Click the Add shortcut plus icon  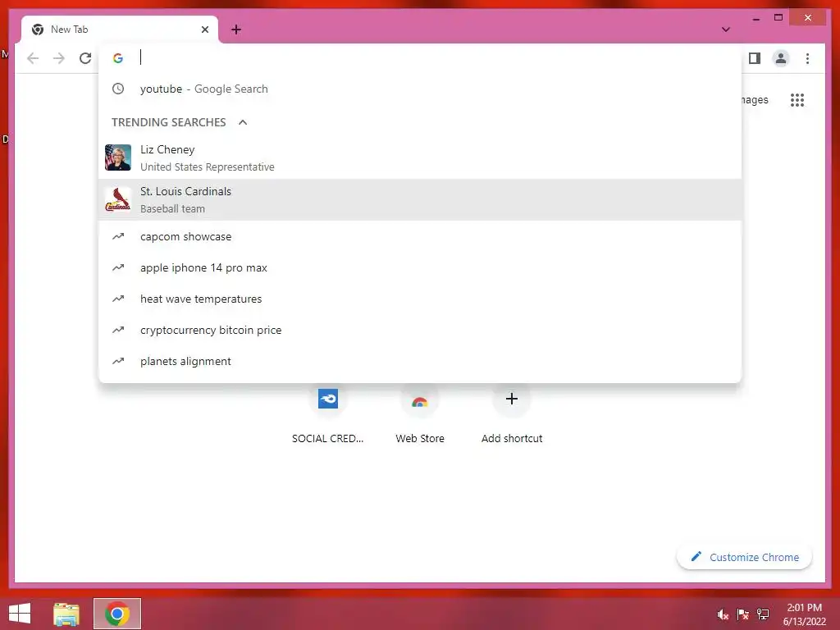[512, 399]
